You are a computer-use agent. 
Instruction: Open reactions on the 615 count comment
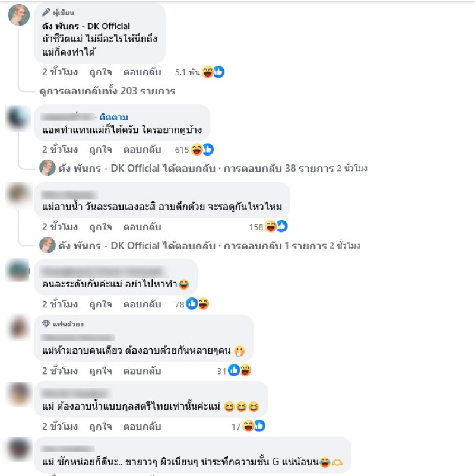[x=202, y=150]
